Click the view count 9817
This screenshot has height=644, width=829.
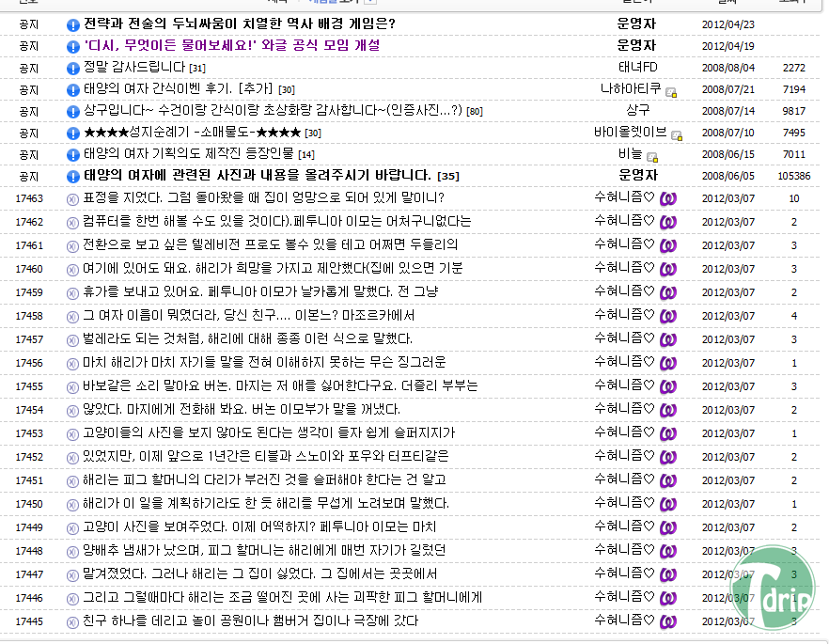click(x=793, y=111)
